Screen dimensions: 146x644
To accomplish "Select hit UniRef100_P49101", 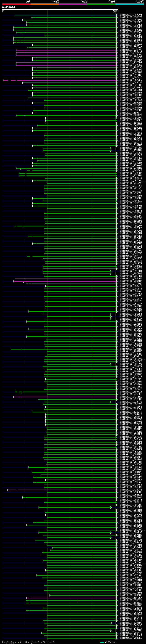I will click(x=131, y=20).
